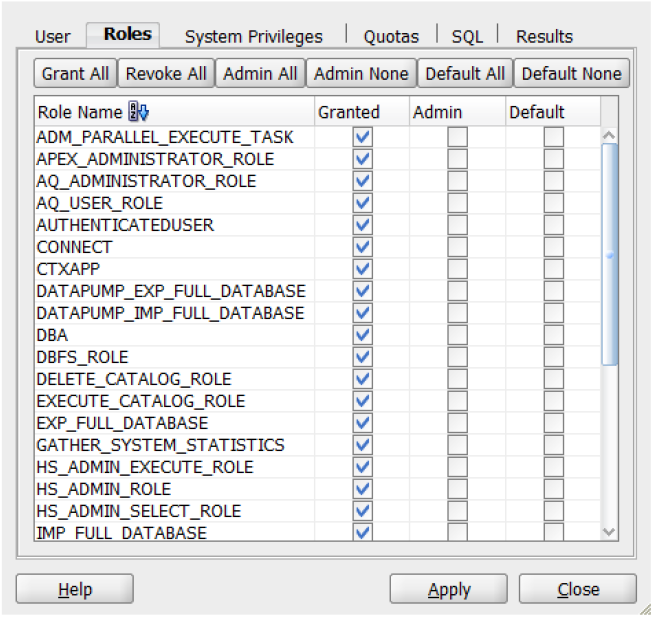Click the Admin None button

point(361,74)
